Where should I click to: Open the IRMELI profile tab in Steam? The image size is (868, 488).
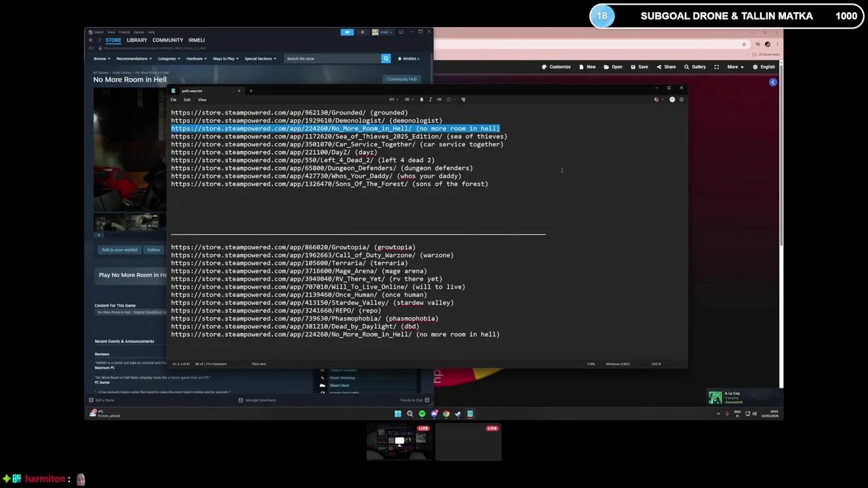tap(197, 40)
